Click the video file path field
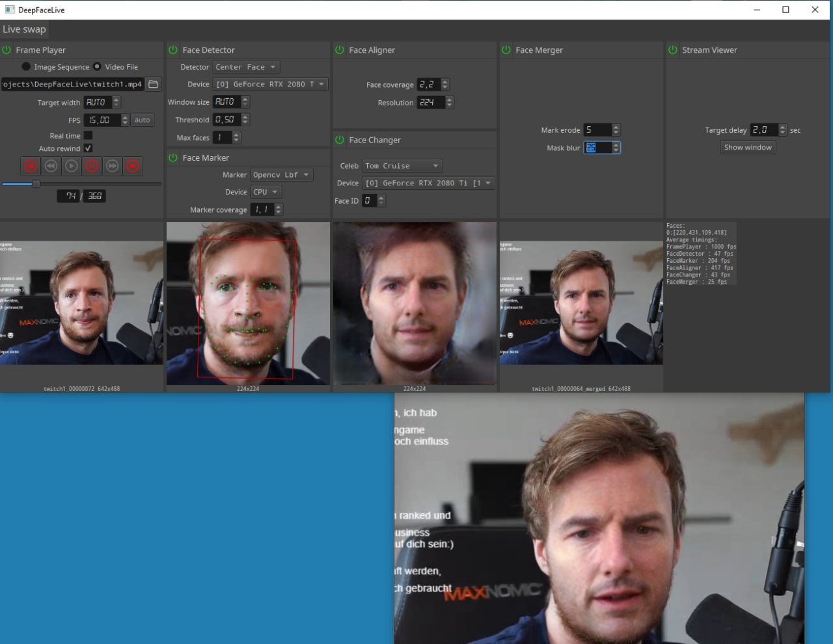 click(72, 85)
